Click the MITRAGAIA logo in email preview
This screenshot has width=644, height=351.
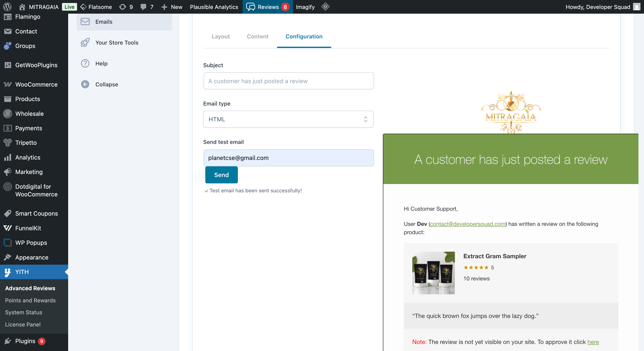(511, 112)
